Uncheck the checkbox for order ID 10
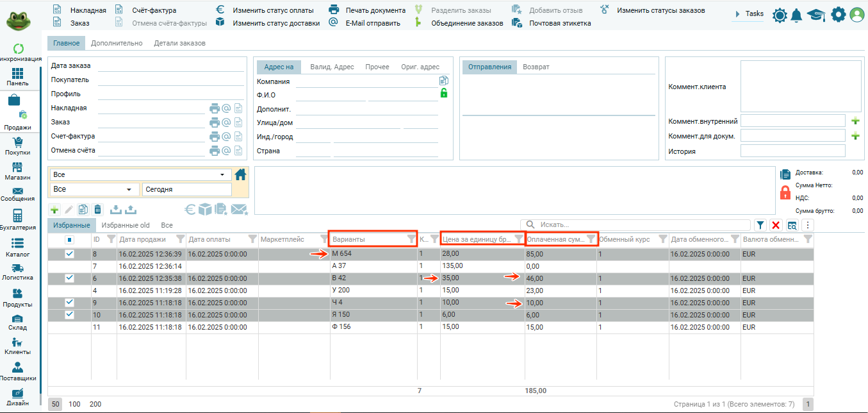This screenshot has width=868, height=413. click(70, 314)
